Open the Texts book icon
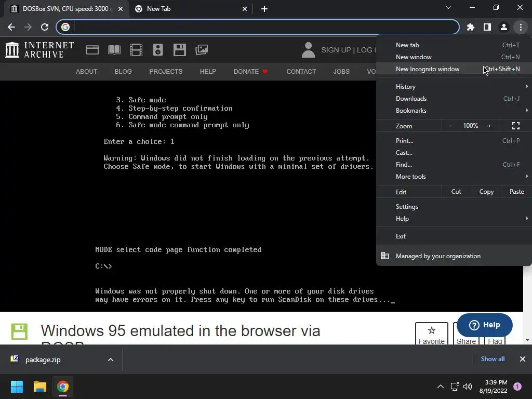Image resolution: width=532 pixels, height=399 pixels. pos(114,50)
